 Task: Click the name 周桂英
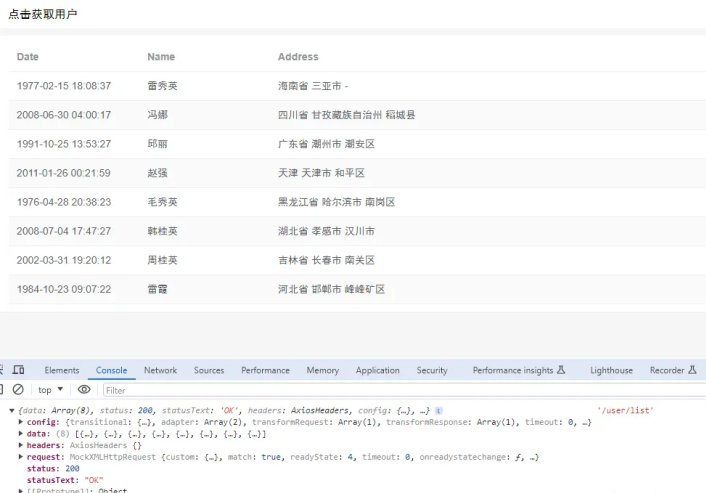[x=162, y=260]
